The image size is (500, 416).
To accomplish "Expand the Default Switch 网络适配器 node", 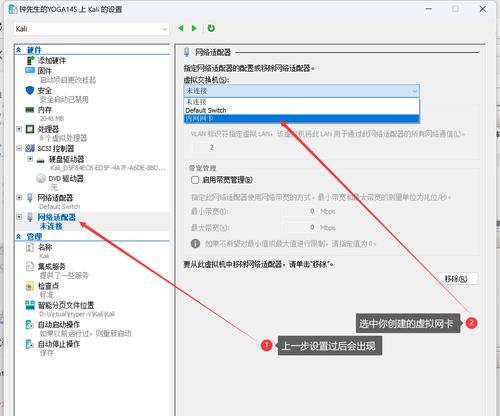I will pos(19,197).
